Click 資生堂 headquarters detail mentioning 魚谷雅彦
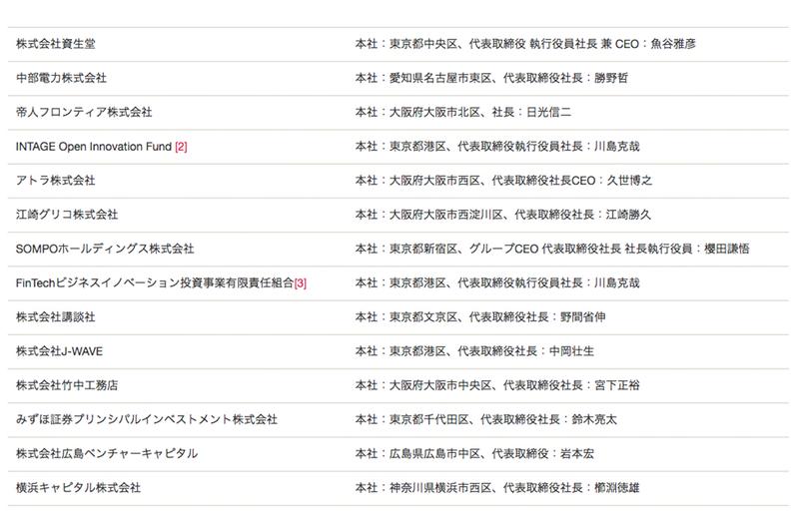This screenshot has width=799, height=532. [525, 44]
